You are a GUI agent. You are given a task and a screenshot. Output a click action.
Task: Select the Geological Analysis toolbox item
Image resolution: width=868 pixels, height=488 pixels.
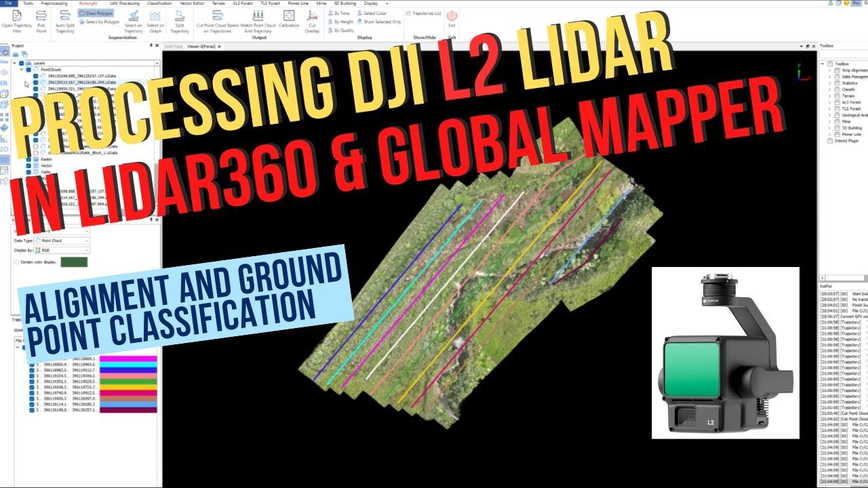[852, 115]
